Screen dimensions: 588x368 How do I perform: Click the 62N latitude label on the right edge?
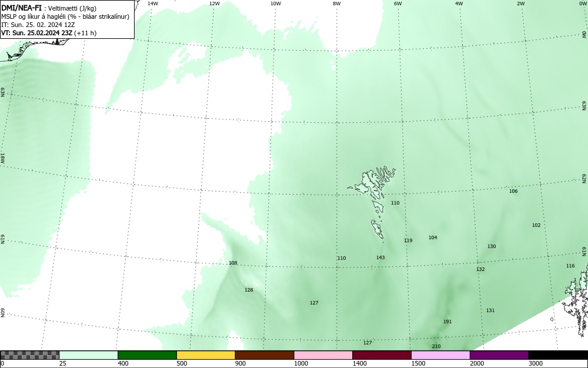pyautogui.click(x=584, y=178)
